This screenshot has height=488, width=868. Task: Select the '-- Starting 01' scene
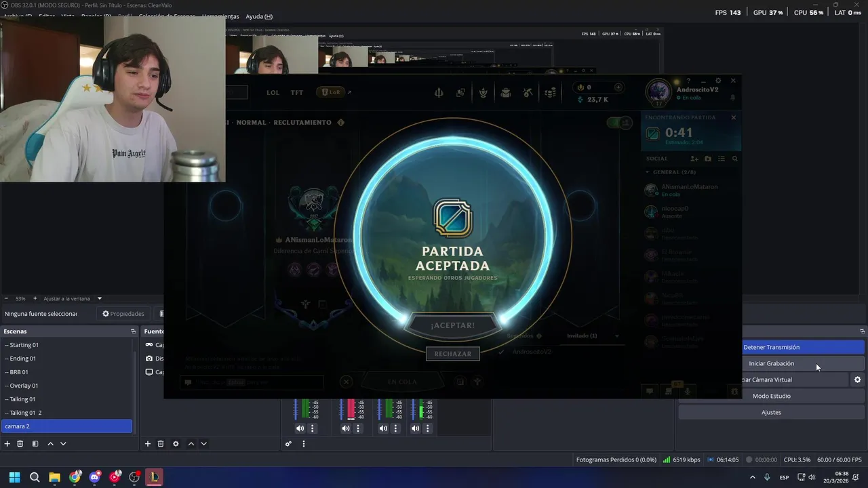pyautogui.click(x=67, y=345)
